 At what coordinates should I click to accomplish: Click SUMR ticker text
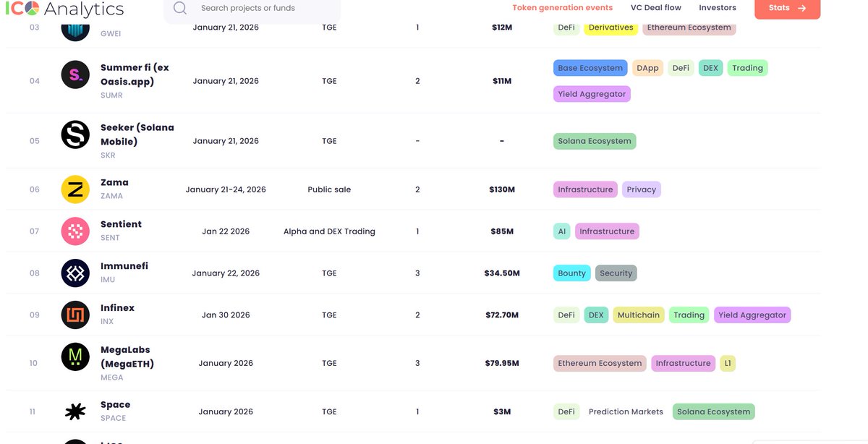tap(111, 95)
